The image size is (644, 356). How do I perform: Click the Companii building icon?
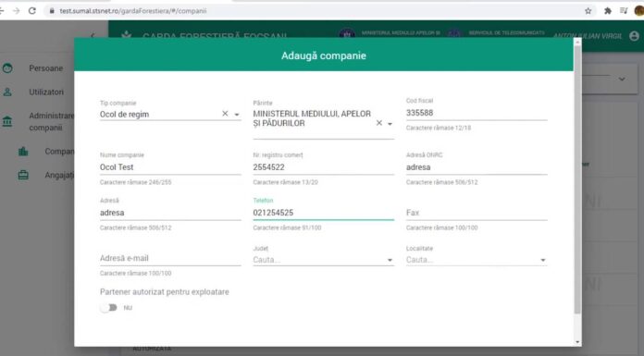(x=23, y=152)
